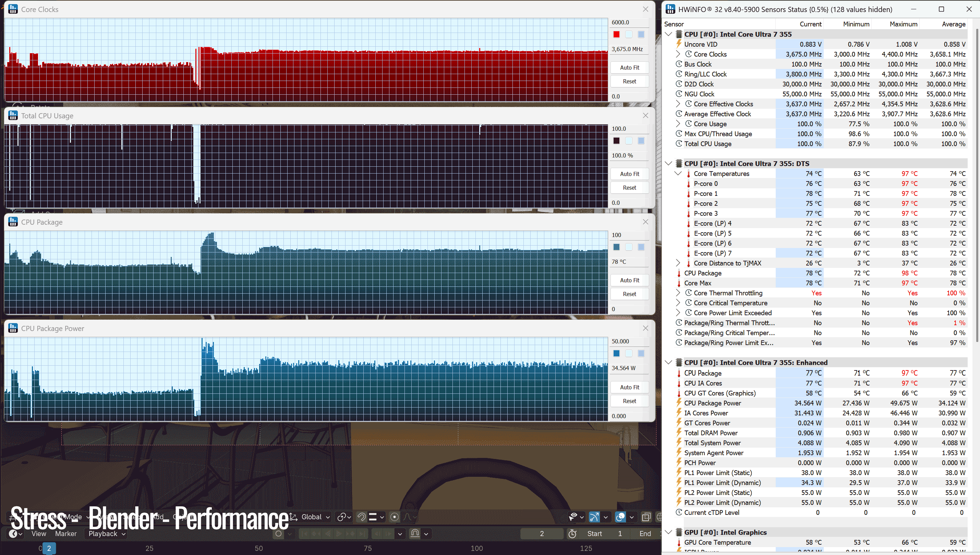Click the clock icon next to Bus Clock
The image size is (980, 555).
(x=679, y=64)
